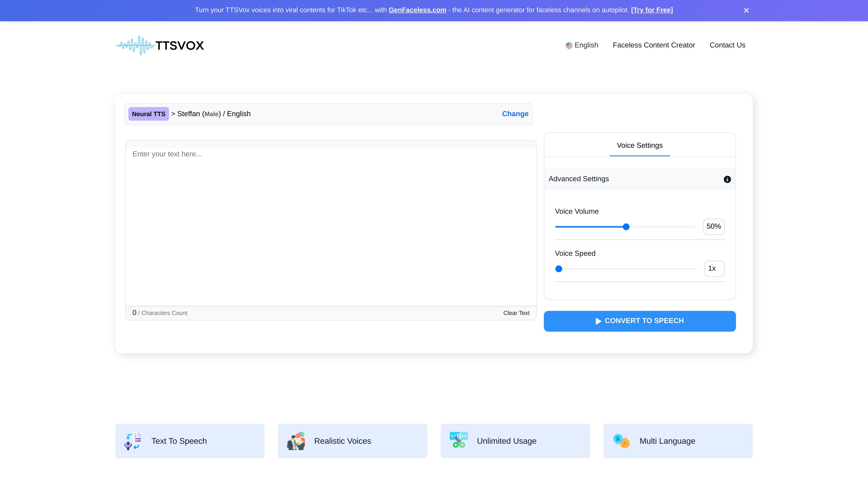Follow the Try for Free link
Viewport: 868px width, 488px height.
[x=652, y=10]
